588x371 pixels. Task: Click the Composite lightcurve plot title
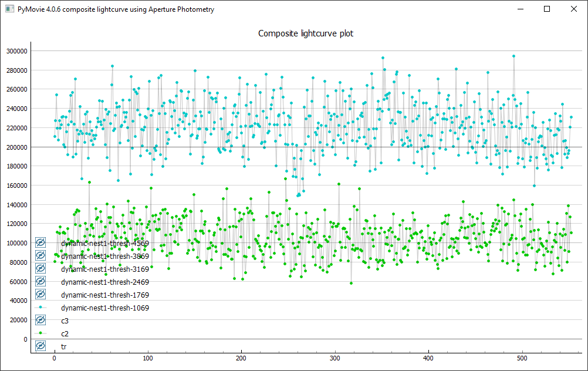[306, 33]
